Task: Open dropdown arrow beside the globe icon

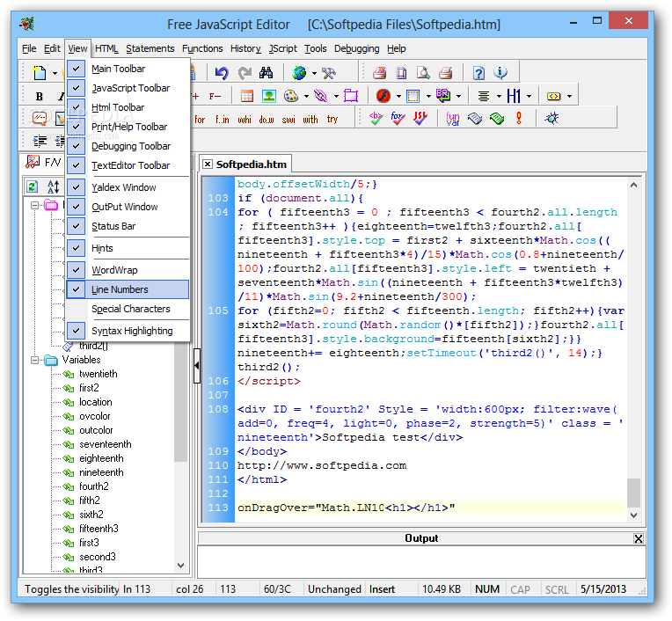Action: pyautogui.click(x=314, y=73)
